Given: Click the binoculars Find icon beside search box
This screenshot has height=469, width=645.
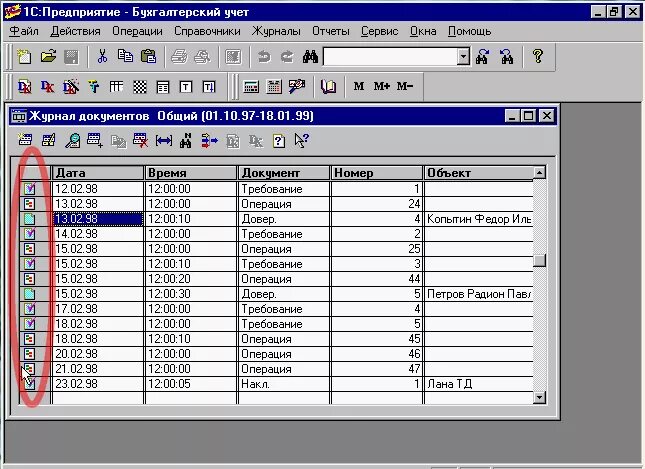Looking at the screenshot, I should 310,56.
